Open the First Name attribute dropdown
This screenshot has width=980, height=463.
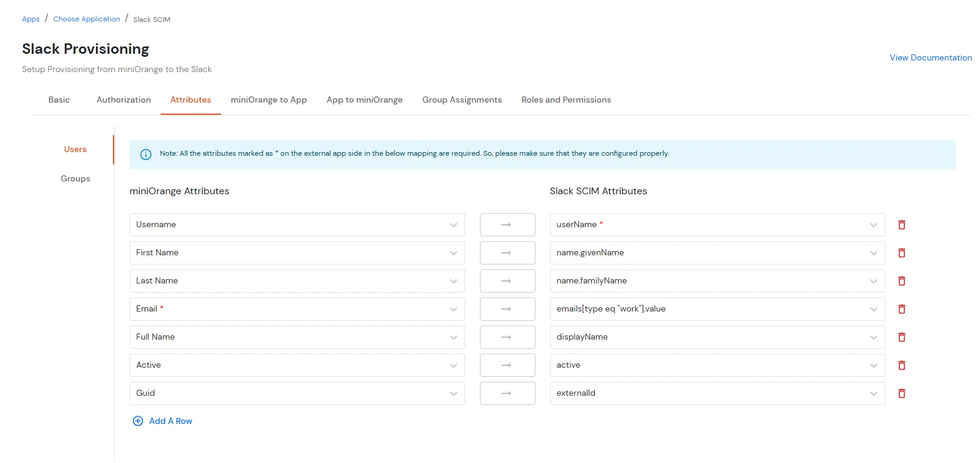click(297, 253)
